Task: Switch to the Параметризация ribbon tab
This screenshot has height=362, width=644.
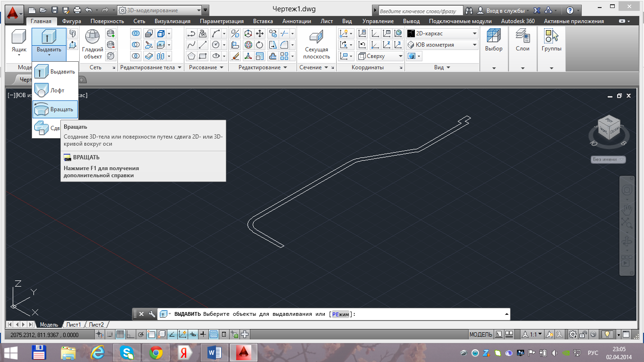Action: click(x=222, y=21)
